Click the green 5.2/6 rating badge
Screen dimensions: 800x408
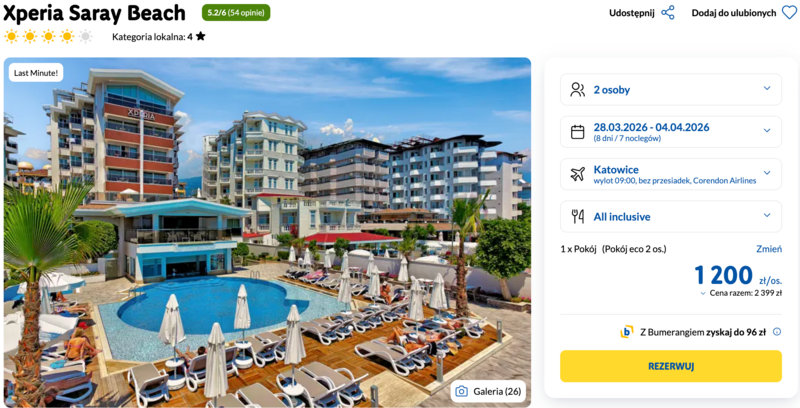tap(236, 13)
